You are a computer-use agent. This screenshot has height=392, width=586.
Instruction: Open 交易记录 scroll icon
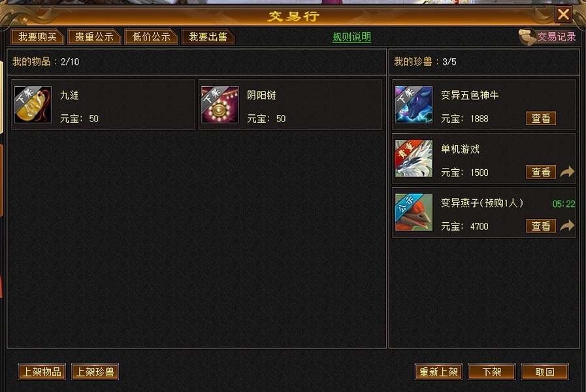(527, 37)
